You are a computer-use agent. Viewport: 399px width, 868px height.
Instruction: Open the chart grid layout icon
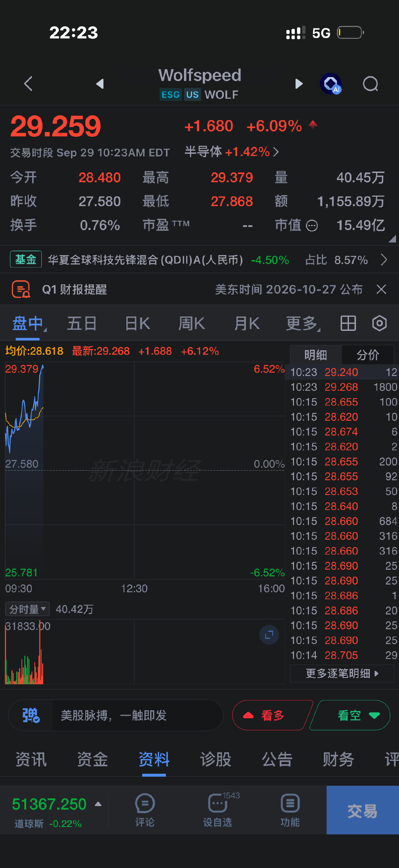(x=348, y=323)
